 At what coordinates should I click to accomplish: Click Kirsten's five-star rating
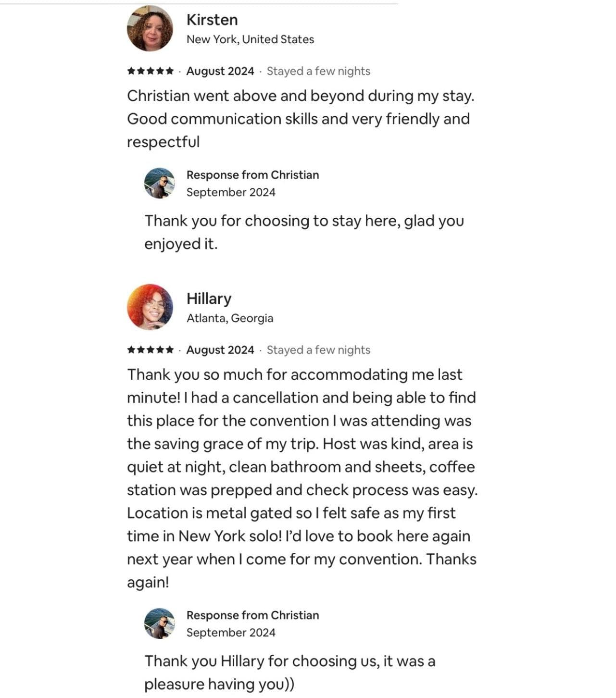point(151,71)
